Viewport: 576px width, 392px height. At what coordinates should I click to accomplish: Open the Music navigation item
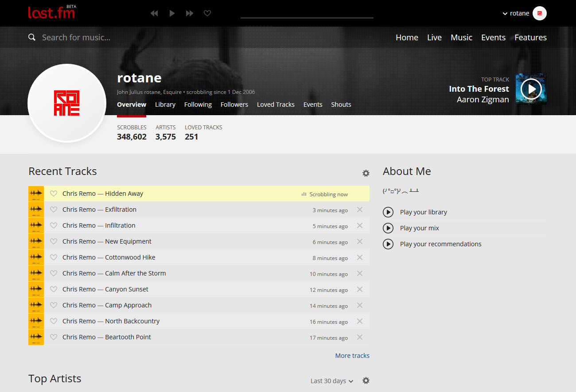tap(461, 38)
